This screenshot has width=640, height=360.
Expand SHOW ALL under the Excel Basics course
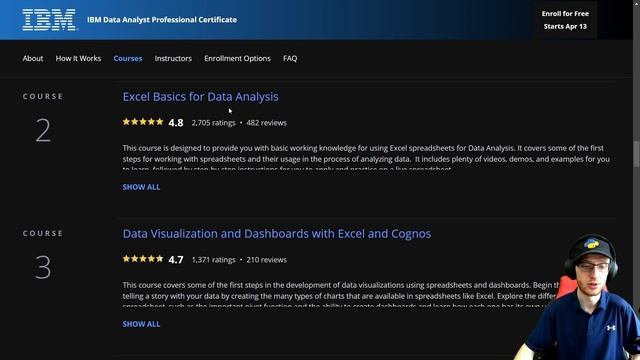(141, 187)
